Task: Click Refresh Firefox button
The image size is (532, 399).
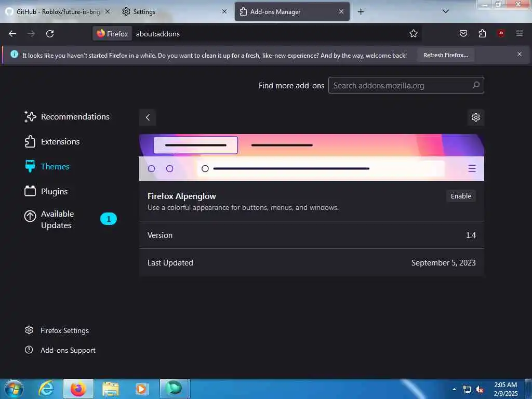Action: [x=445, y=55]
